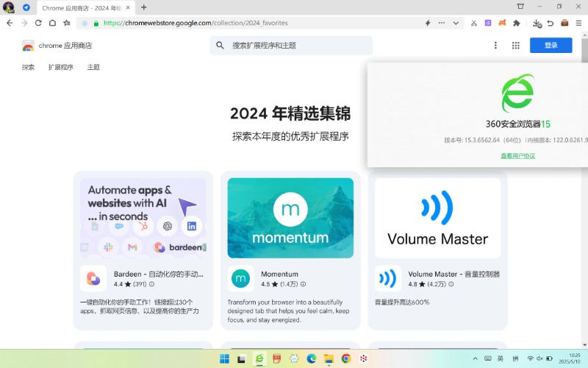Click the blue 登录 button
The image size is (588, 368).
(551, 46)
